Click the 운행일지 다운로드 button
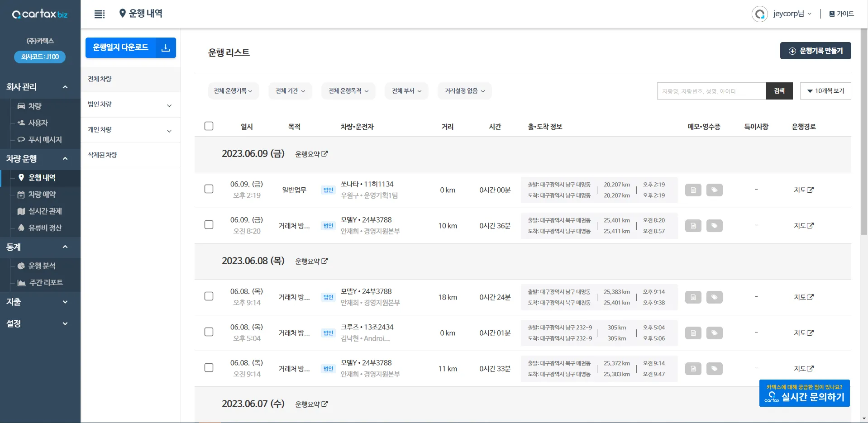 point(131,48)
